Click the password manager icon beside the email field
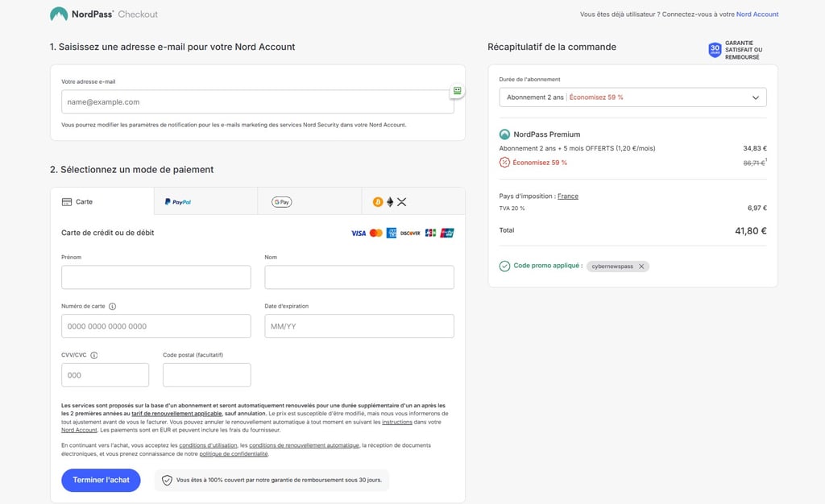Screen dimensions: 825x504 458,91
